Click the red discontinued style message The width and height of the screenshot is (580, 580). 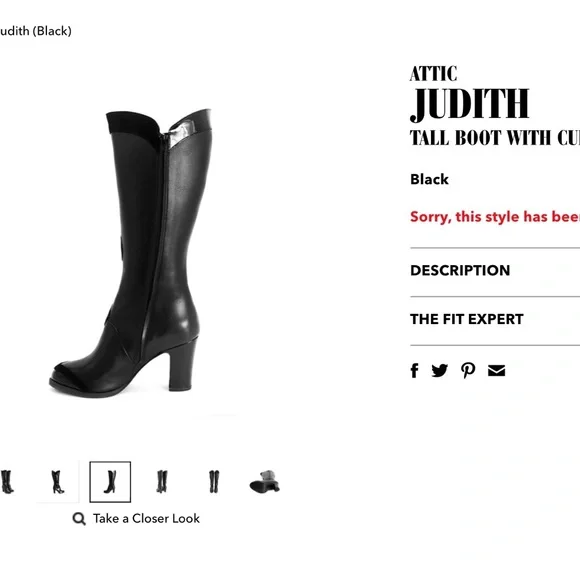[x=495, y=217]
